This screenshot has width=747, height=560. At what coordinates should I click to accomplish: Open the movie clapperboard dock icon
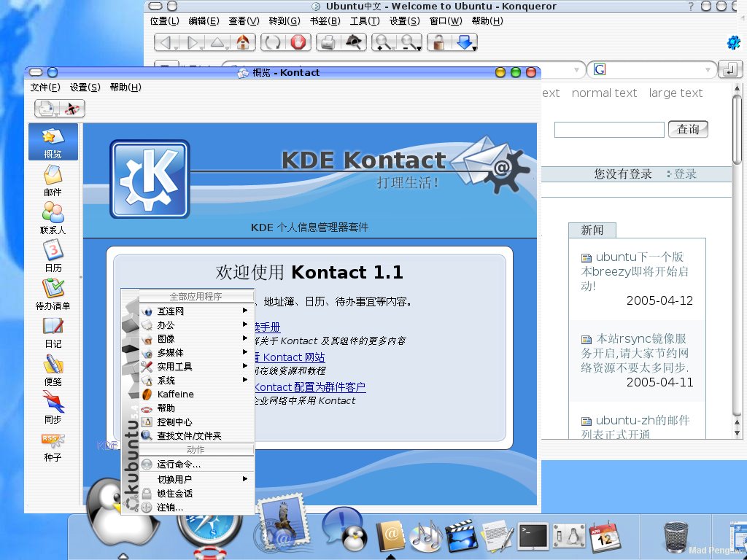[x=462, y=536]
